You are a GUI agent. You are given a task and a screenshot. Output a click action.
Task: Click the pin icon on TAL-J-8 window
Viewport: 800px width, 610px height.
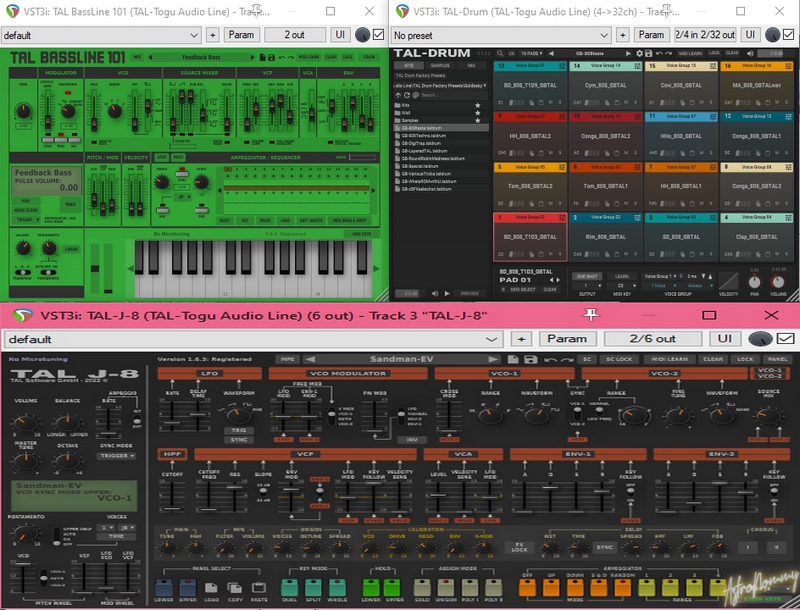[x=592, y=316]
